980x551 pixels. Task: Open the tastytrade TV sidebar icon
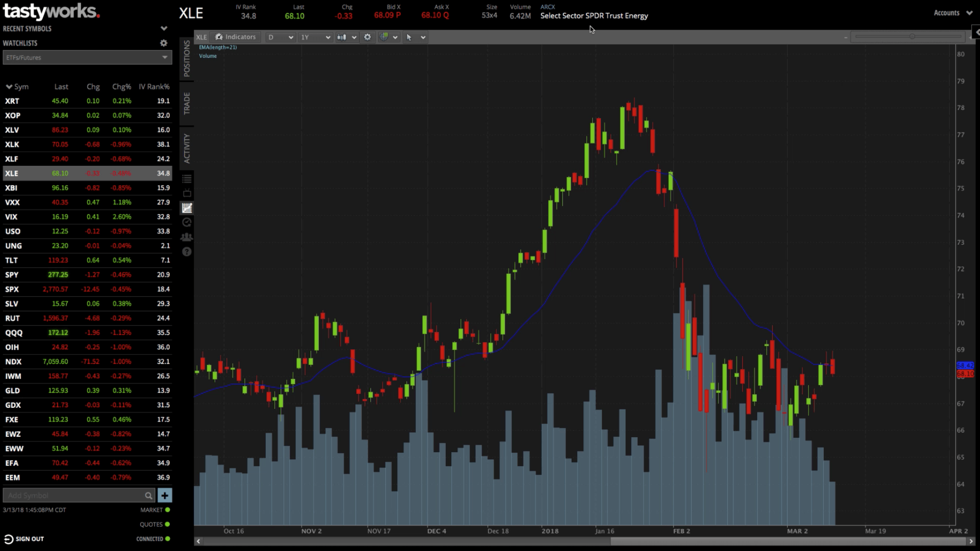187,193
